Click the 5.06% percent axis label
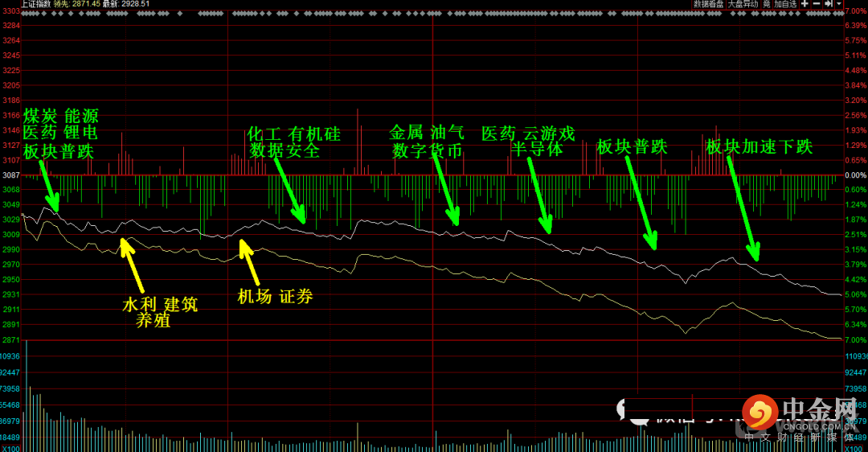Screen dimensions: 868x452 (856, 294)
